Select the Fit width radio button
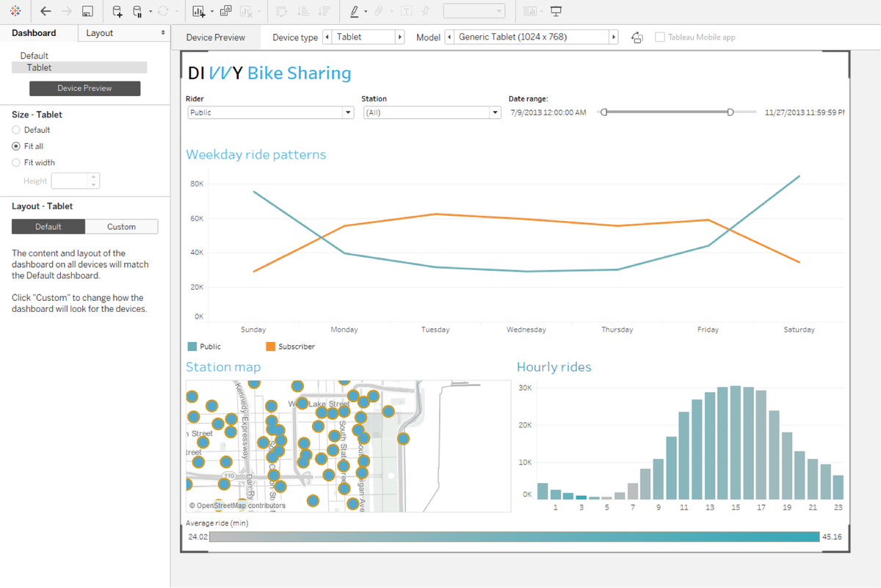The image size is (881, 588). [x=16, y=162]
